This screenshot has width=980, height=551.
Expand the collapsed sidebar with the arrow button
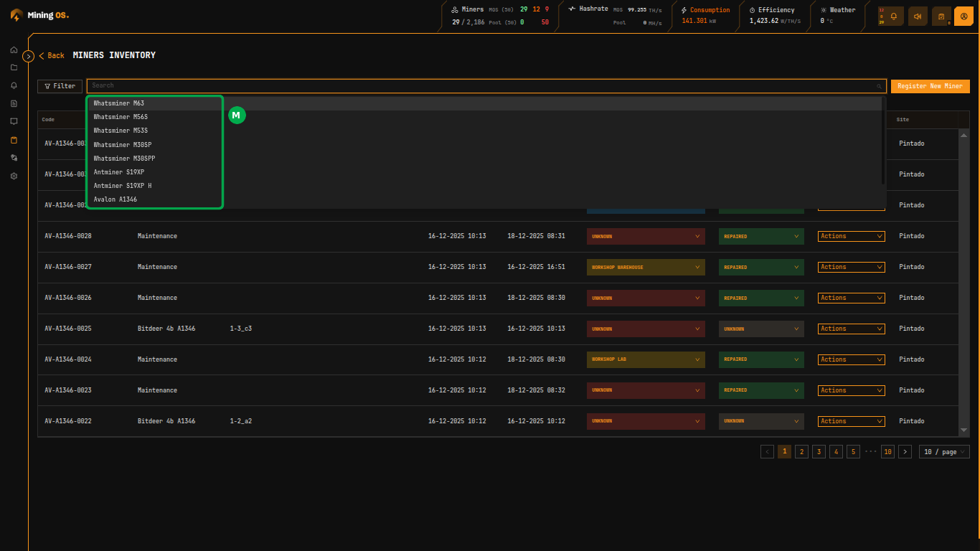pyautogui.click(x=29, y=56)
